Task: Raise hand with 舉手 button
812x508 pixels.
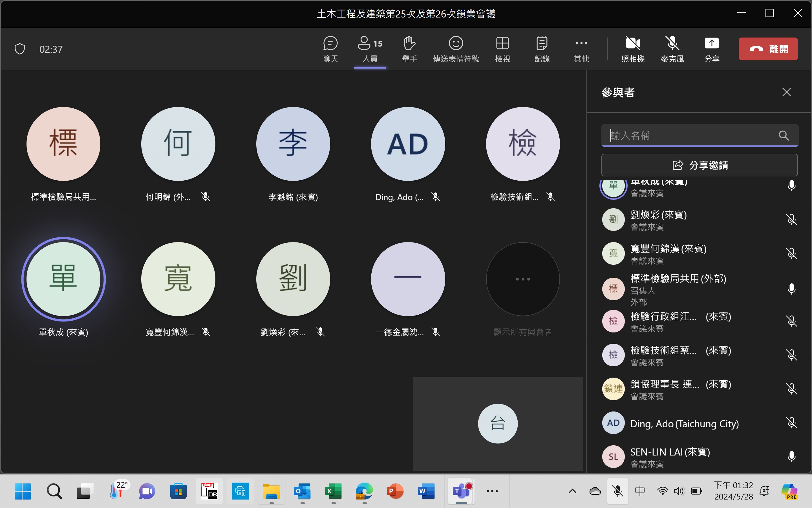Action: pos(409,49)
